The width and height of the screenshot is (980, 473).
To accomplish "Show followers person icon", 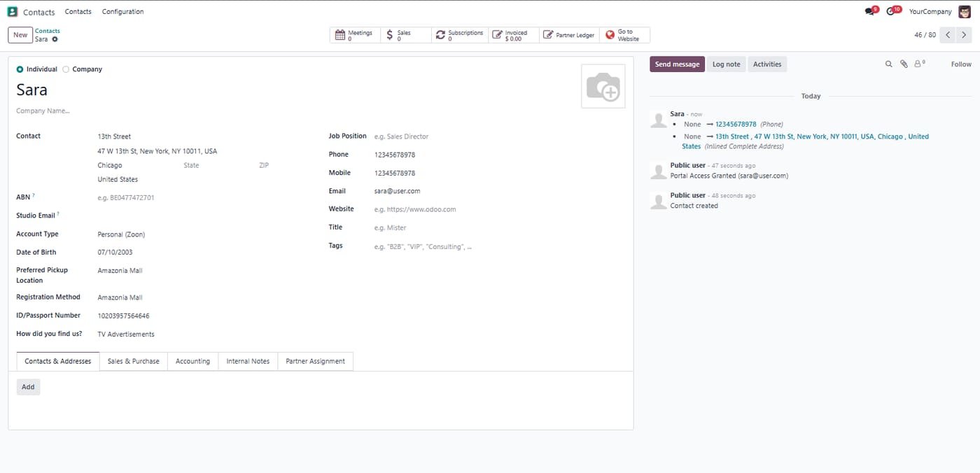I will [920, 64].
